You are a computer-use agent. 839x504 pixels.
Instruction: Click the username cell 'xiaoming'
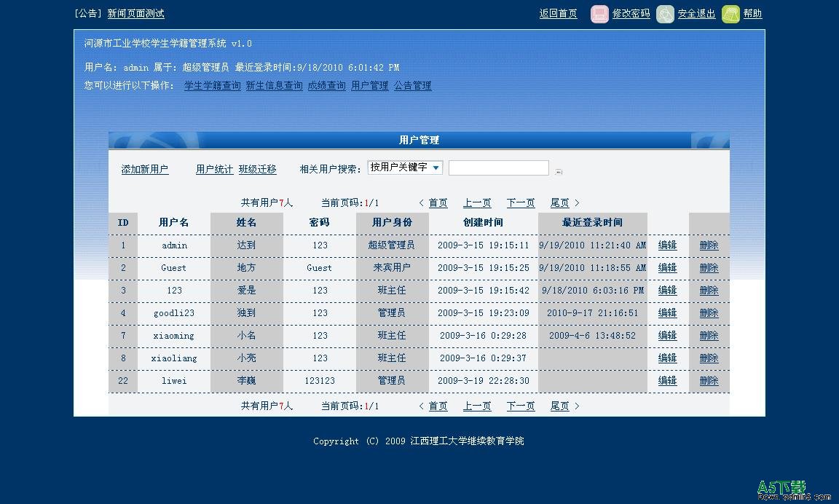(x=174, y=336)
